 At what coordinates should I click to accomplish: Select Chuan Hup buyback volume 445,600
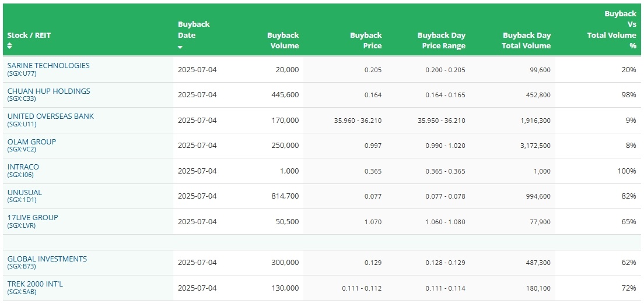pos(285,95)
